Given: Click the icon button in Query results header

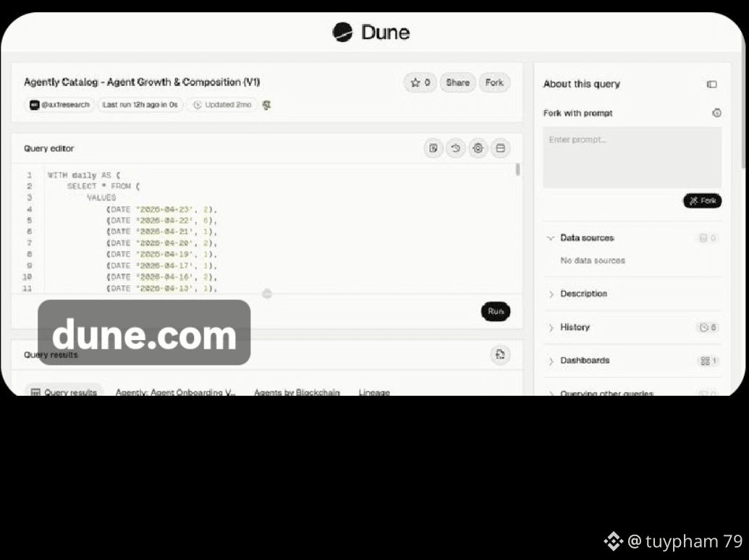Looking at the screenshot, I should coord(500,355).
